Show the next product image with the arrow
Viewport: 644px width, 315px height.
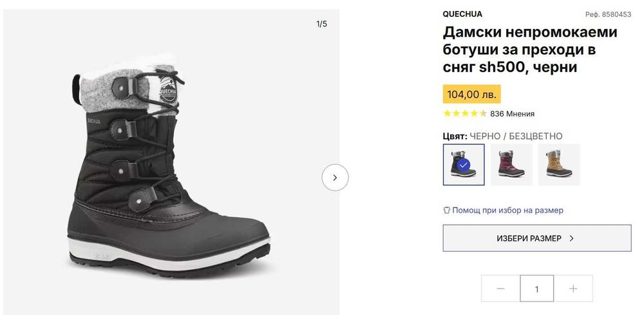pos(335,178)
